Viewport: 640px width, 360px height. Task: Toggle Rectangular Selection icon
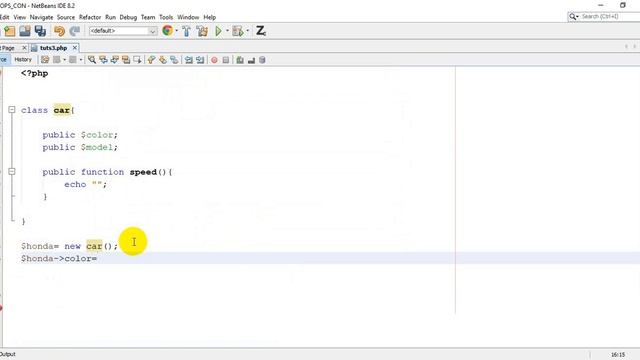pyautogui.click(x=137, y=60)
